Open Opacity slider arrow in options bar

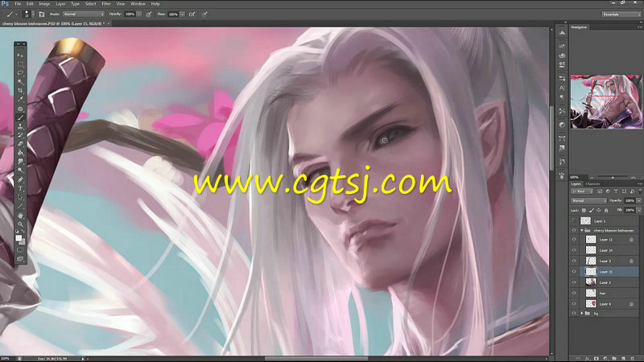[139, 14]
